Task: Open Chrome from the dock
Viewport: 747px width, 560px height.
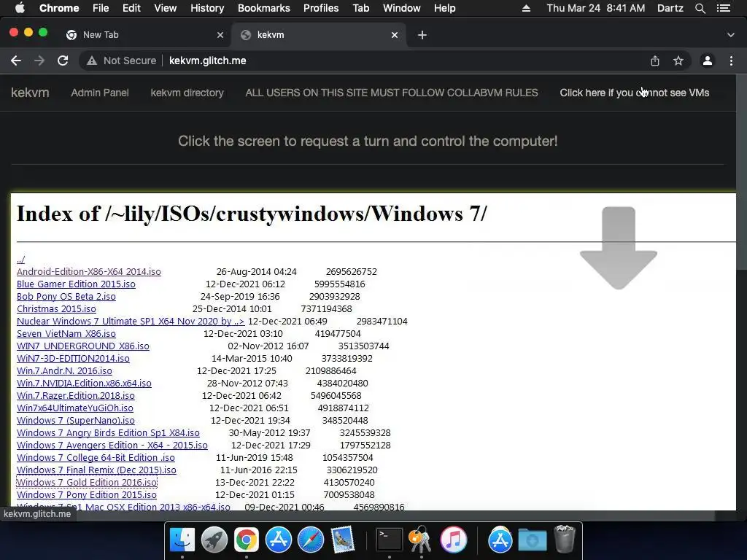Action: click(247, 540)
